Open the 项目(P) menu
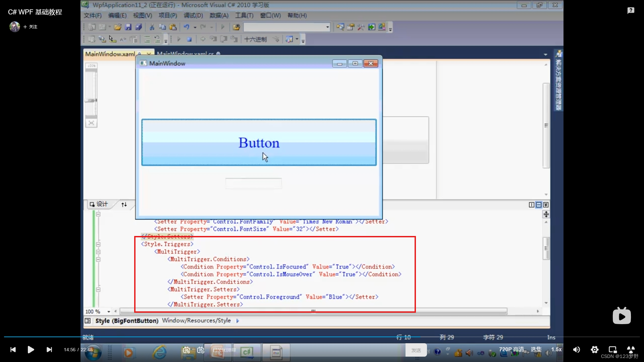 click(168, 15)
